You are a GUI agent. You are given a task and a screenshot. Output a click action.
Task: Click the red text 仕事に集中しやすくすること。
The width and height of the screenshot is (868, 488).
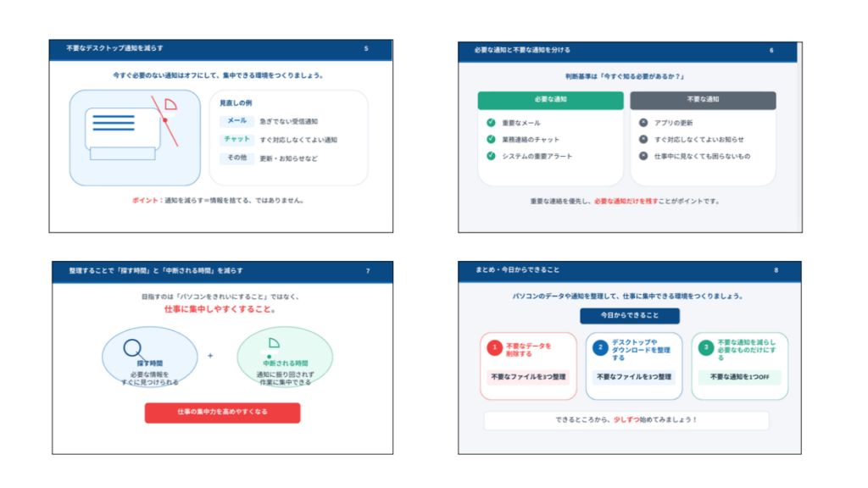pos(220,309)
